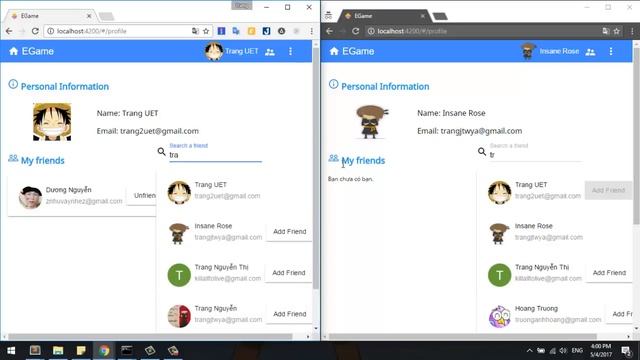The image size is (640, 360).
Task: Click EGame home icon in right window
Action: [x=334, y=51]
